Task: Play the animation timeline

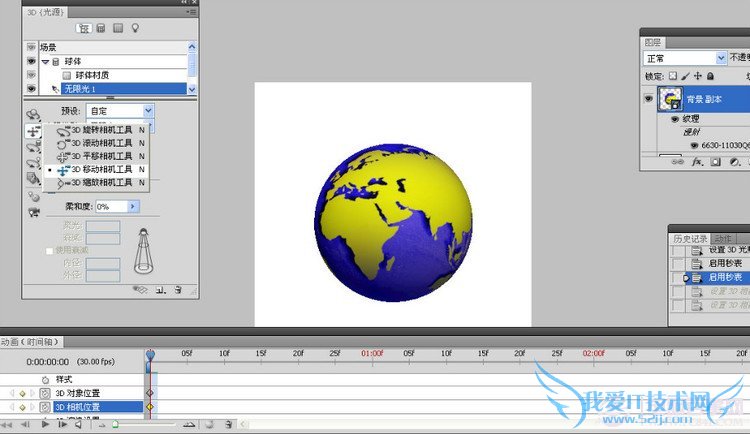Action: (45, 424)
